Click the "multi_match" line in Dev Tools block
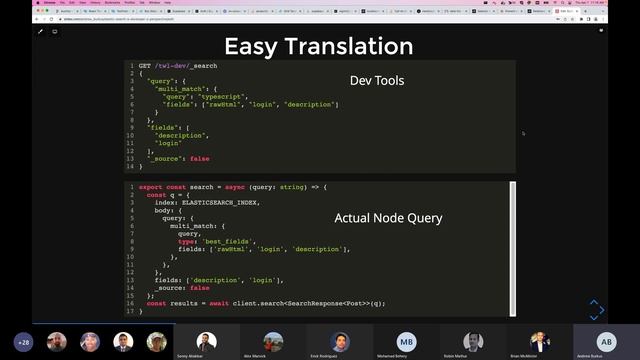 (x=186, y=89)
